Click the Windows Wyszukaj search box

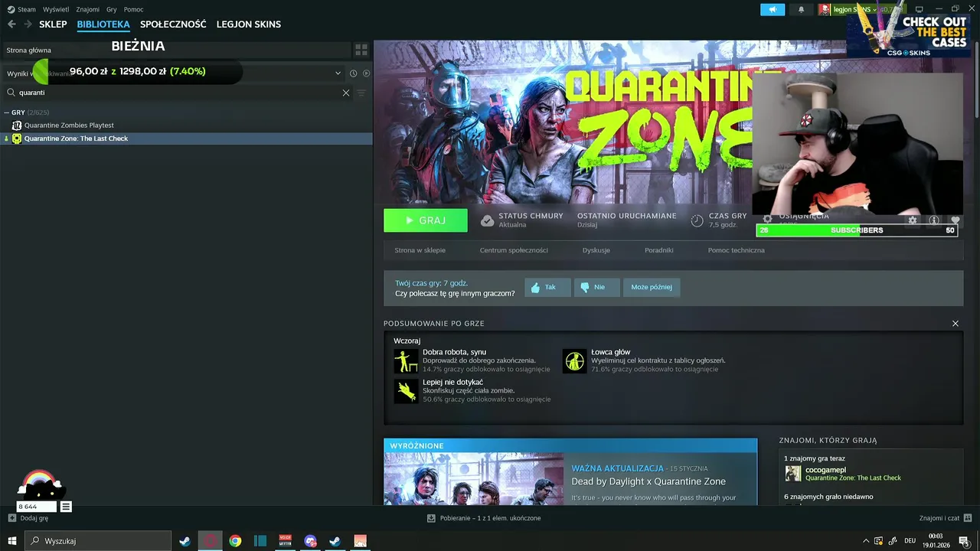pyautogui.click(x=98, y=541)
